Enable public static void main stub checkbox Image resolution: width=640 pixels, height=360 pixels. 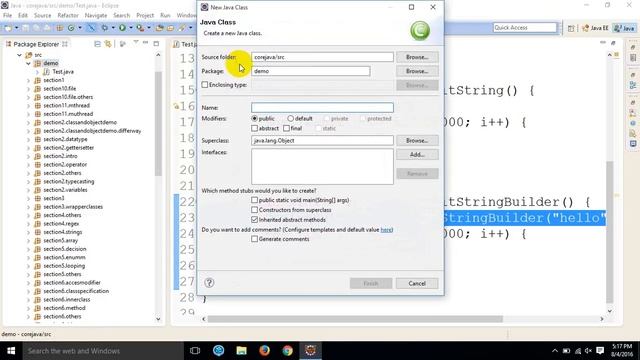[255, 200]
